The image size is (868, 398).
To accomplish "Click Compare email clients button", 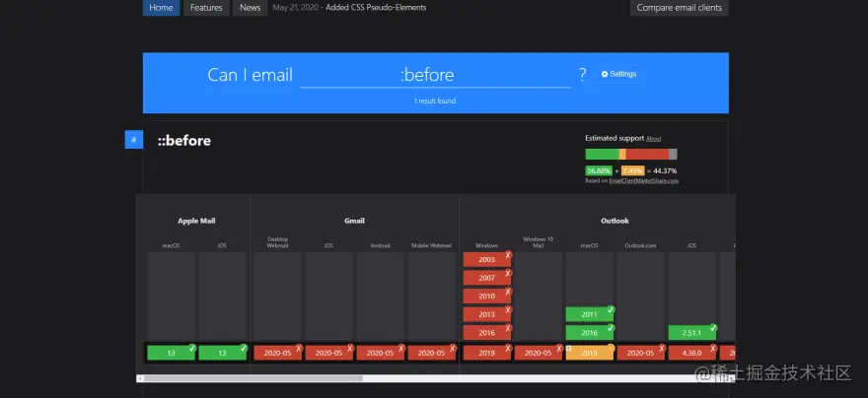I will (x=680, y=8).
